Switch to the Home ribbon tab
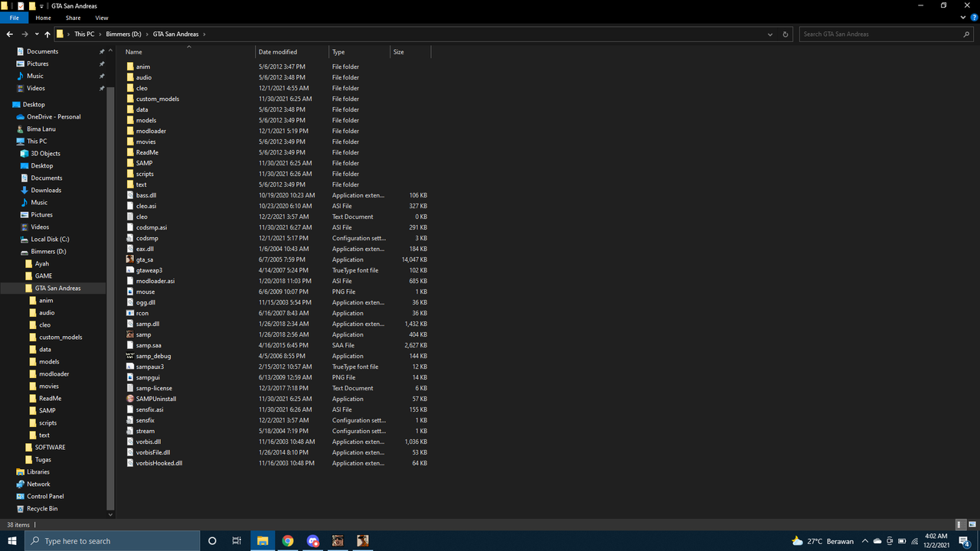The width and height of the screenshot is (980, 551). click(x=43, y=18)
